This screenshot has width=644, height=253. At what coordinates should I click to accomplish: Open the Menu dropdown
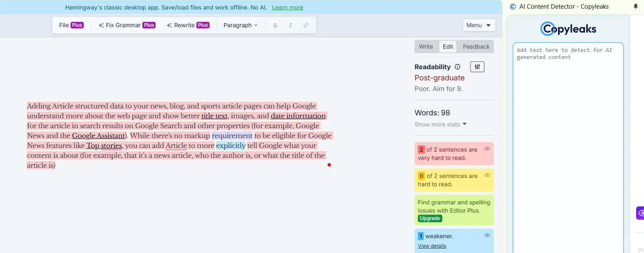click(x=479, y=25)
